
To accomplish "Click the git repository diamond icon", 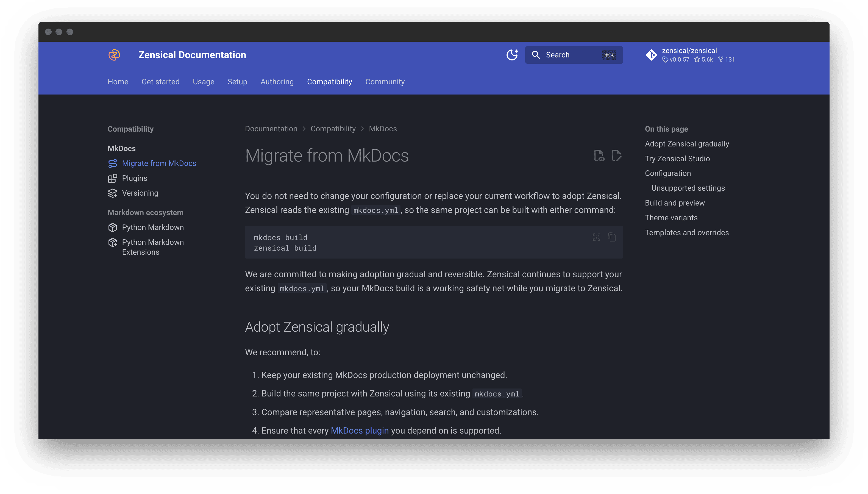I will click(651, 55).
